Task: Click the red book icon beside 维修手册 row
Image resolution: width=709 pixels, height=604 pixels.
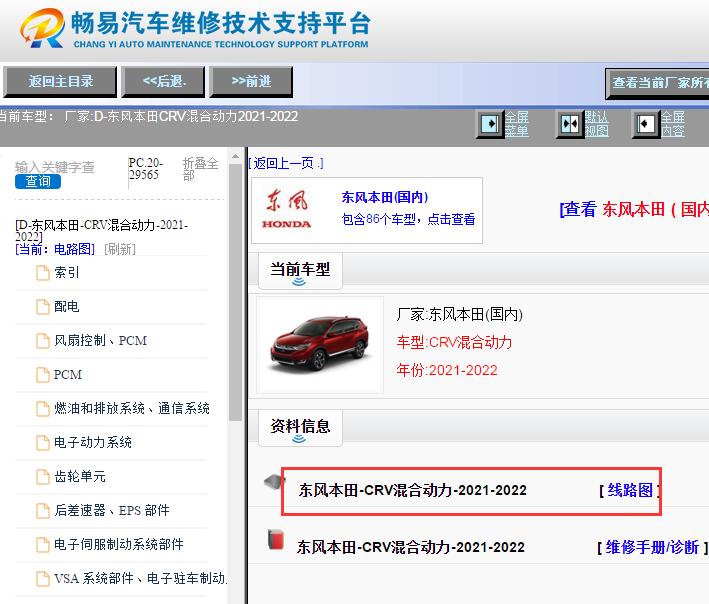Action: click(275, 539)
